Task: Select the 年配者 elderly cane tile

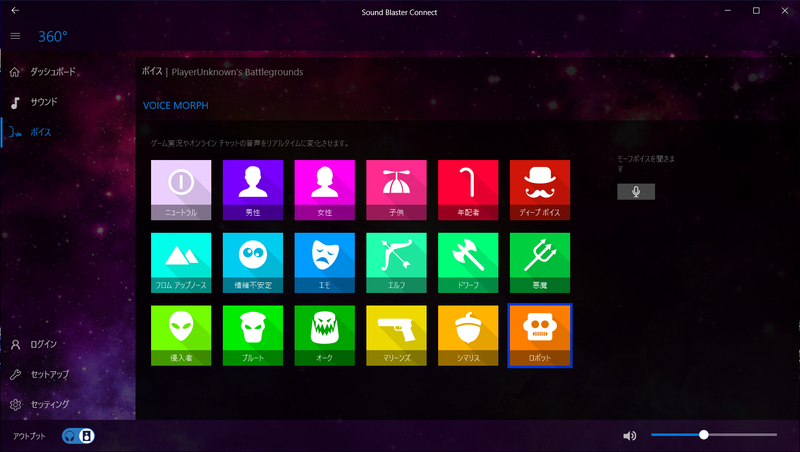Action: (468, 190)
